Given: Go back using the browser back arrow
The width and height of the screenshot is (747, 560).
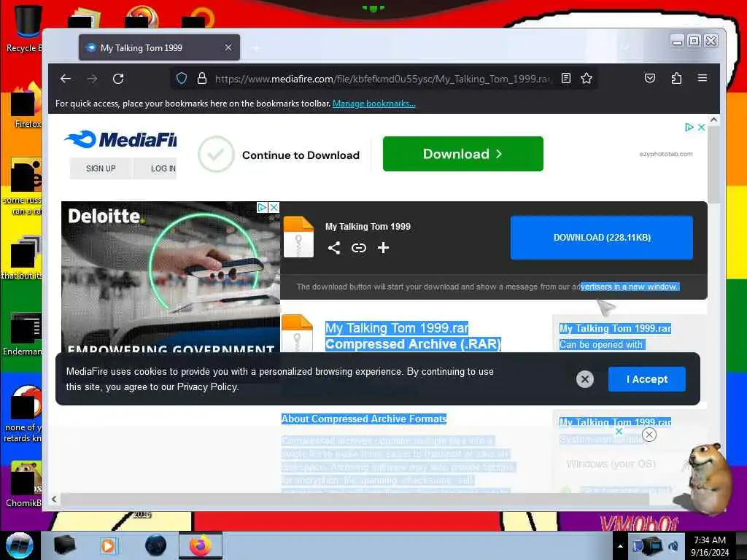Looking at the screenshot, I should [x=65, y=79].
